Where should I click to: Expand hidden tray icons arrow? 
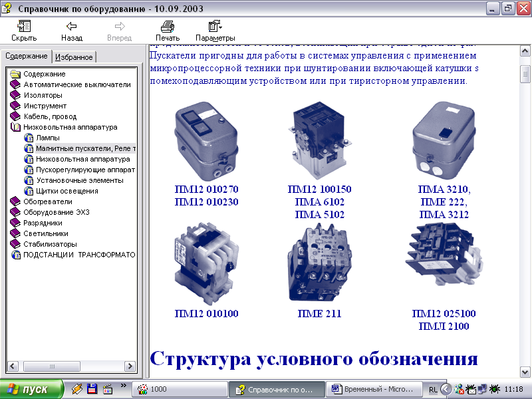[446, 389]
